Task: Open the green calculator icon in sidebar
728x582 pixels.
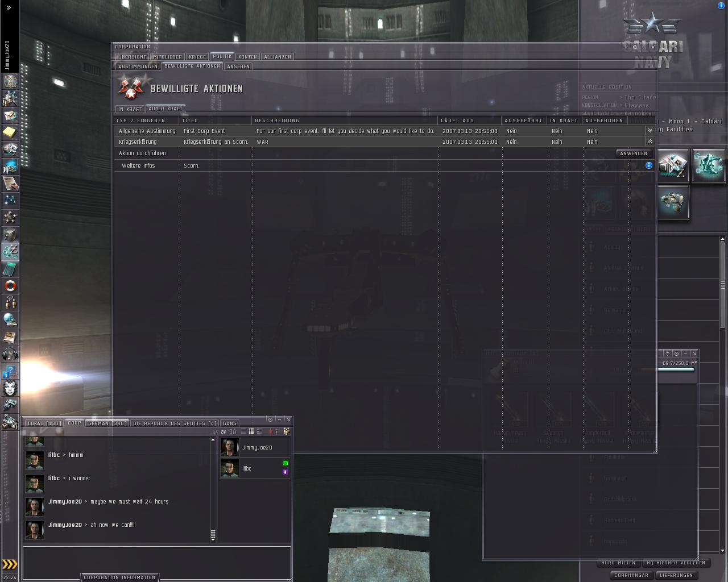Action: tap(10, 268)
